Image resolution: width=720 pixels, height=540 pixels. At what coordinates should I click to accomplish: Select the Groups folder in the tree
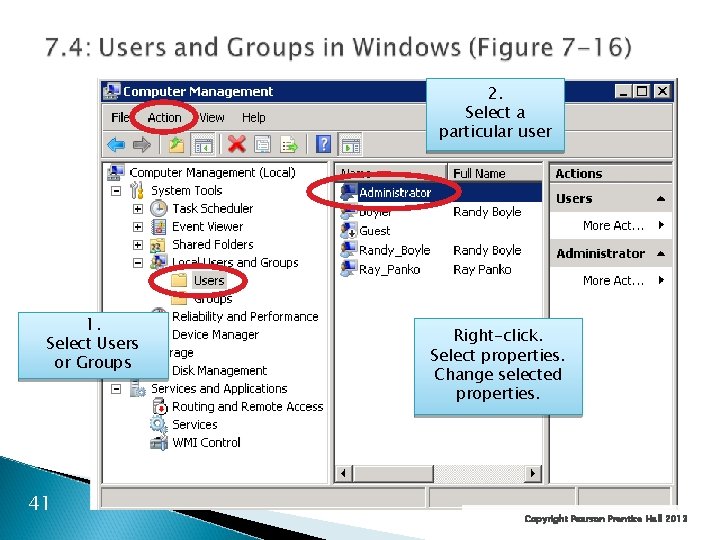click(x=213, y=299)
